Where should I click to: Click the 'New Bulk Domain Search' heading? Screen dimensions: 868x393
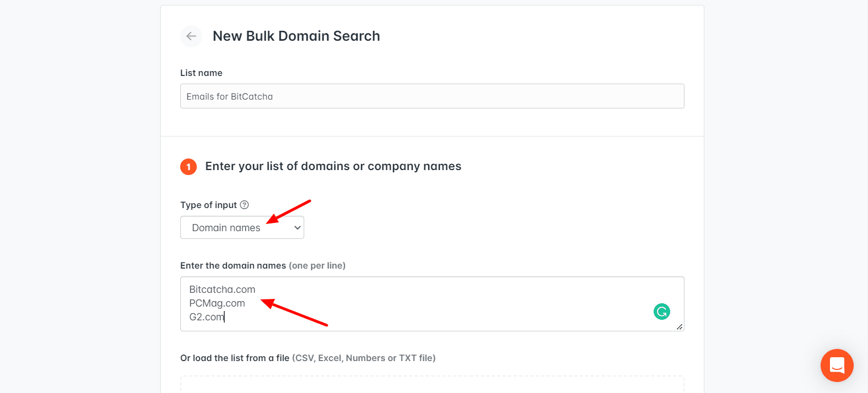pyautogui.click(x=296, y=36)
